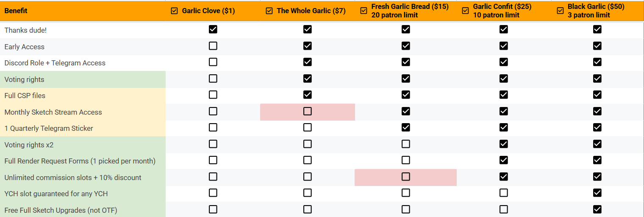Uncheck Free Full Sketch Upgrades for Black Garlic
This screenshot has width=644, height=217.
pos(597,209)
